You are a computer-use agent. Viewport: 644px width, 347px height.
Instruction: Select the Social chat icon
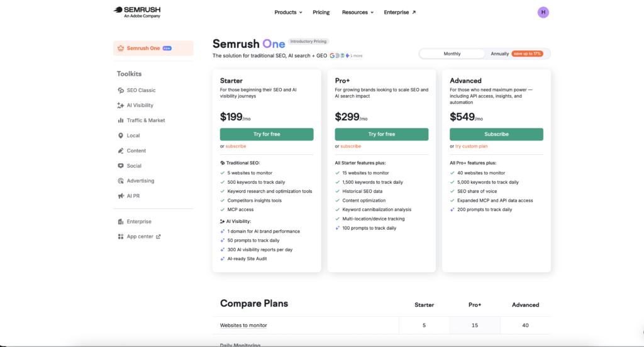(121, 166)
